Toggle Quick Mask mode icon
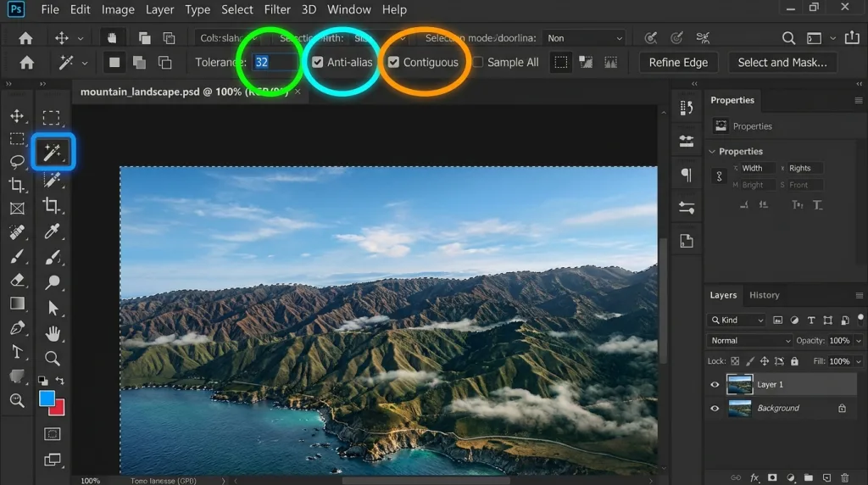The height and width of the screenshot is (485, 868). pyautogui.click(x=53, y=434)
